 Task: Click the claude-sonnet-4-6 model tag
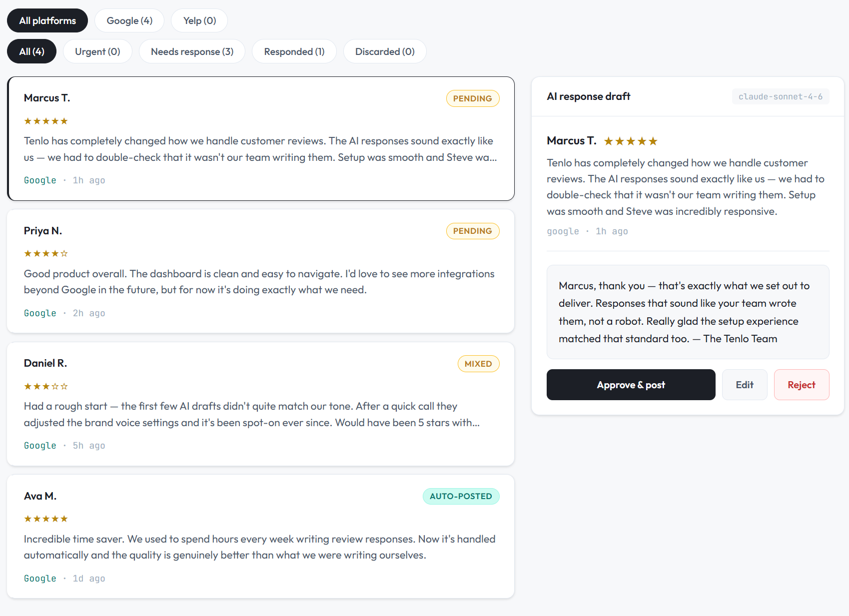(781, 96)
